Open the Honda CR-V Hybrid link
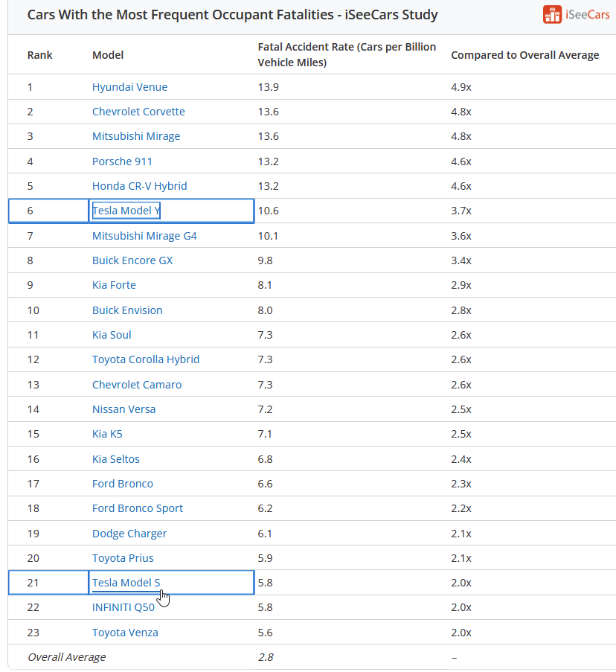This screenshot has height=672, width=616. click(140, 186)
